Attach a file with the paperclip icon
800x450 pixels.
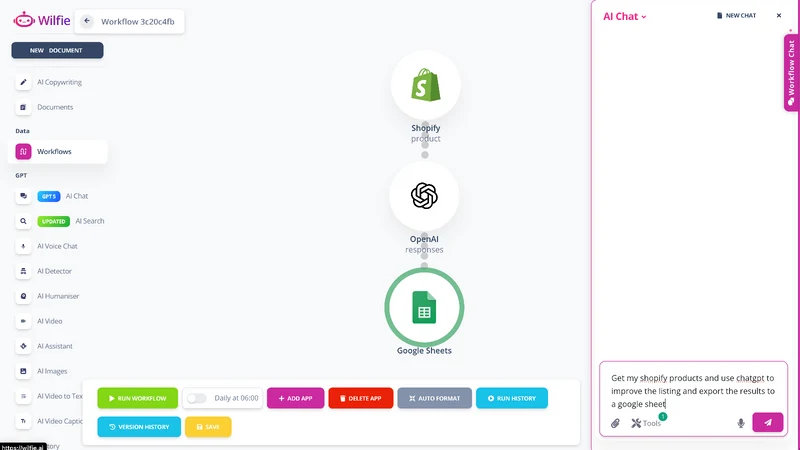click(x=615, y=423)
